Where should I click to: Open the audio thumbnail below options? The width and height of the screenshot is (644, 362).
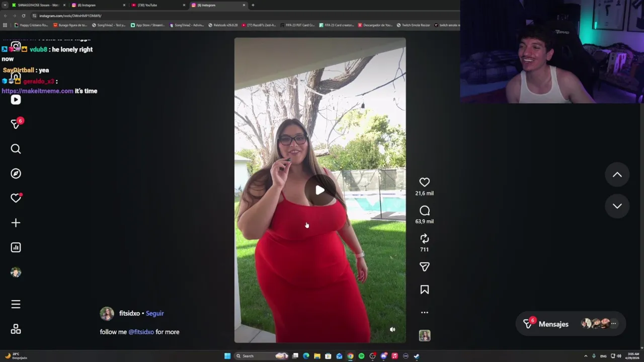[x=425, y=335]
